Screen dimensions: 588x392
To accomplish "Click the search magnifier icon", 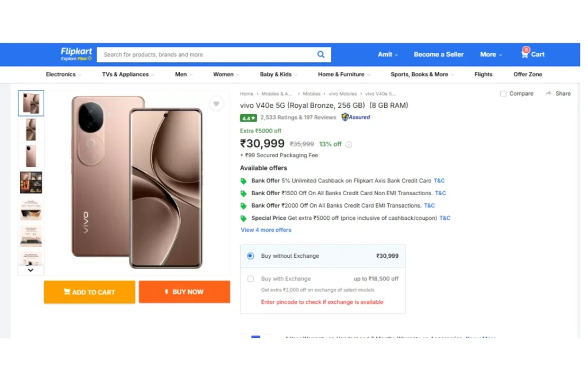I will click(320, 55).
